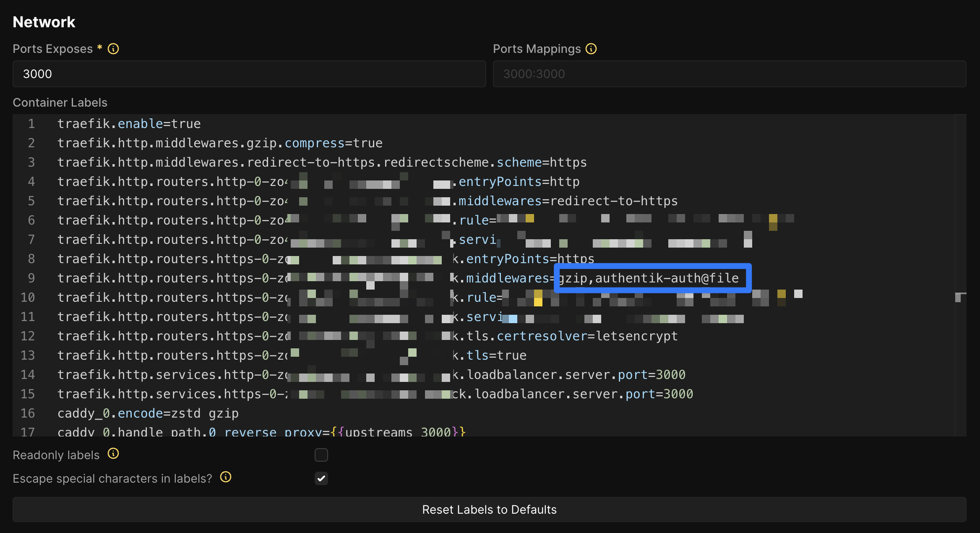Click entryPoints=http on line 4

[519, 182]
